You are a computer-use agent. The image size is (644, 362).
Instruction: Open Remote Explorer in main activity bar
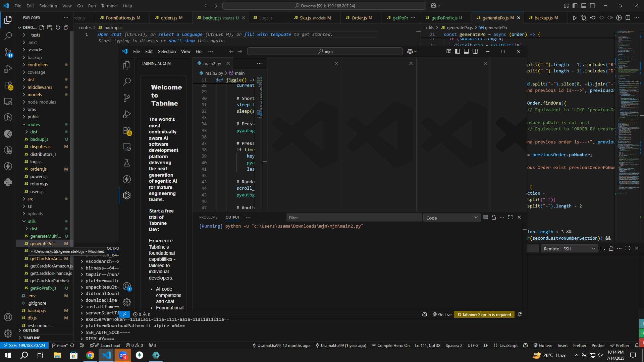8,101
